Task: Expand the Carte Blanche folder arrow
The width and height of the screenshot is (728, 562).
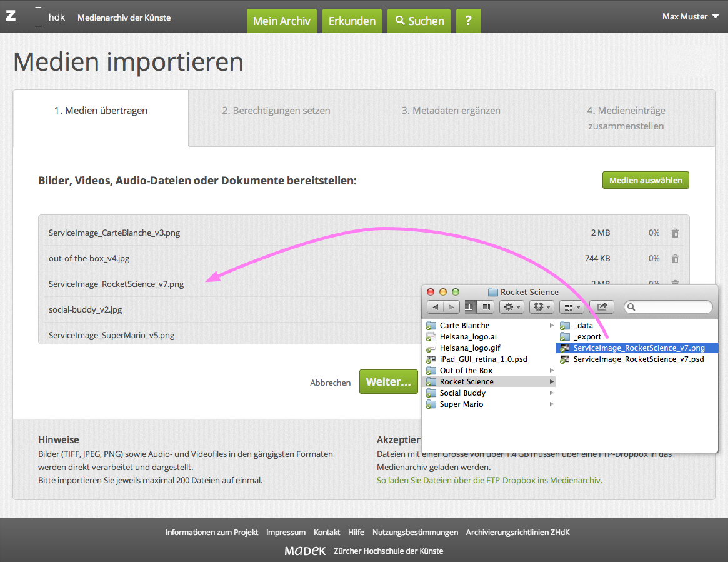Action: coord(551,326)
